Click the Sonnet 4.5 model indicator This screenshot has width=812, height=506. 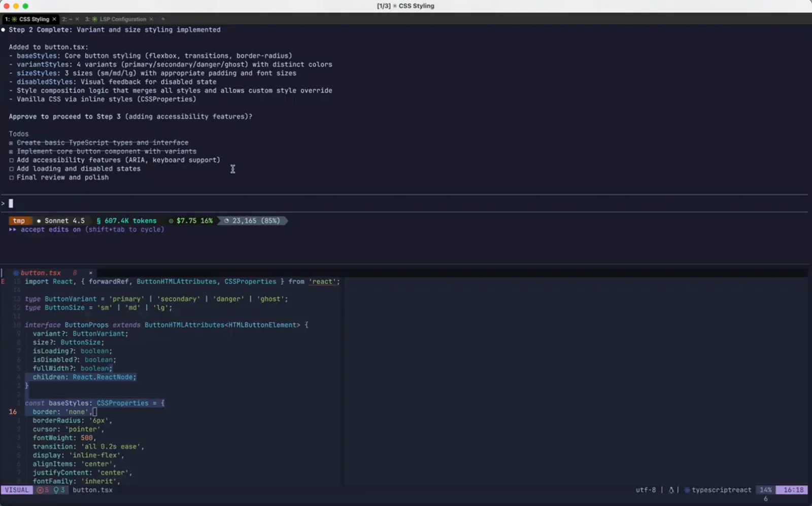[61, 221]
